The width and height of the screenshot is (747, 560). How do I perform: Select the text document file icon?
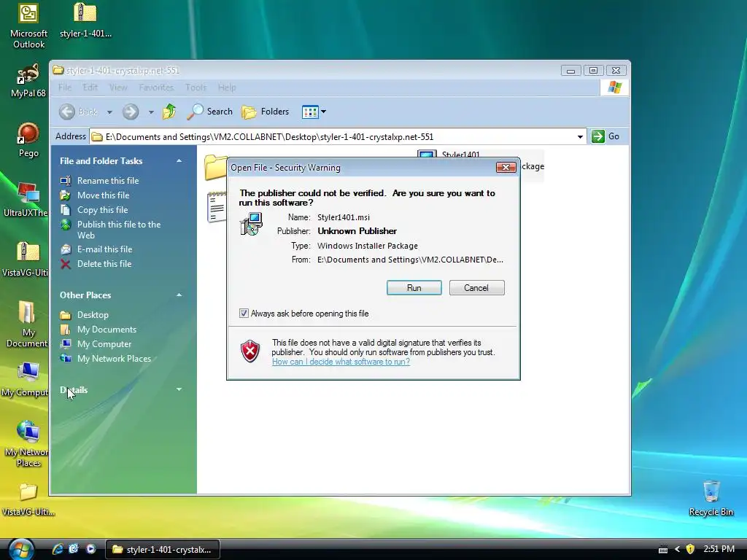coord(217,206)
